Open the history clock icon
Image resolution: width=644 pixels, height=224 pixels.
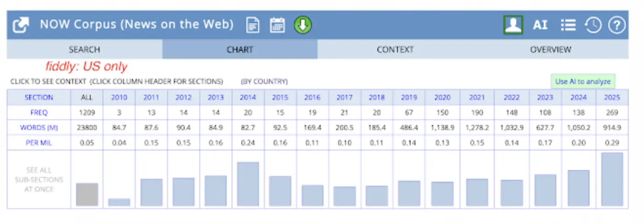click(x=593, y=25)
